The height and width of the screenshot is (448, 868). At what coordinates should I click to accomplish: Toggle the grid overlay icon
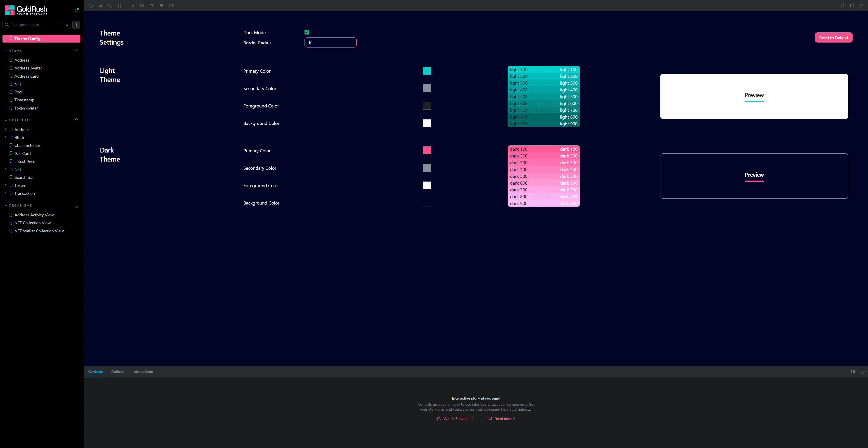tap(142, 6)
